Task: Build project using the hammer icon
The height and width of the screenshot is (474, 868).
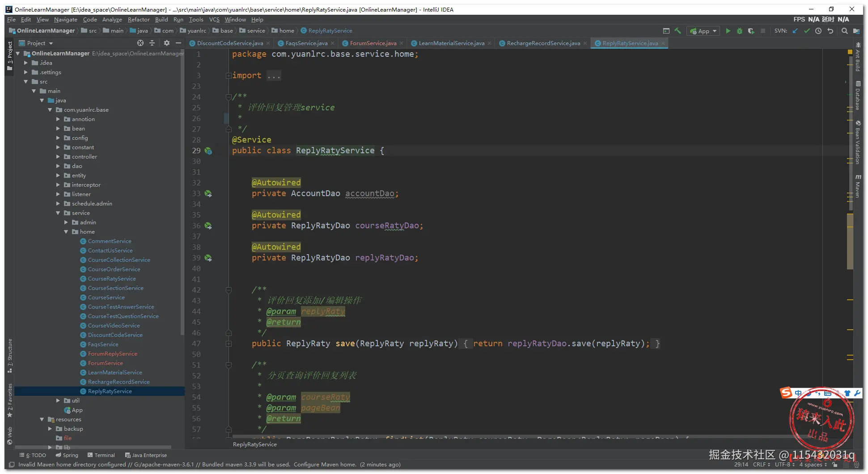Action: [x=678, y=31]
